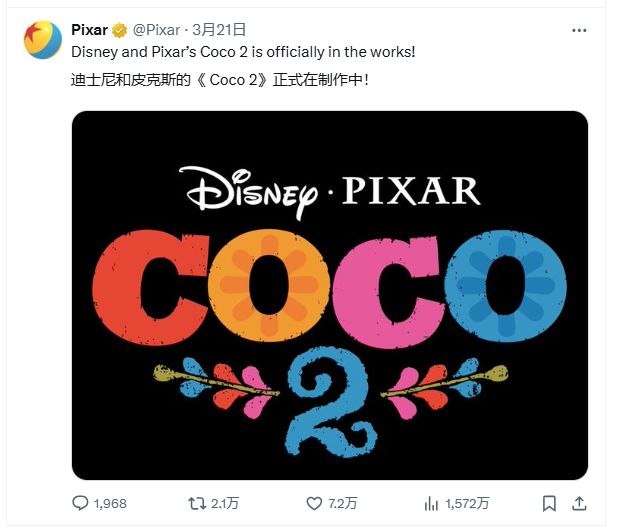This screenshot has height=527, width=633.
Task: Click the 1,968 replies count
Action: [110, 503]
